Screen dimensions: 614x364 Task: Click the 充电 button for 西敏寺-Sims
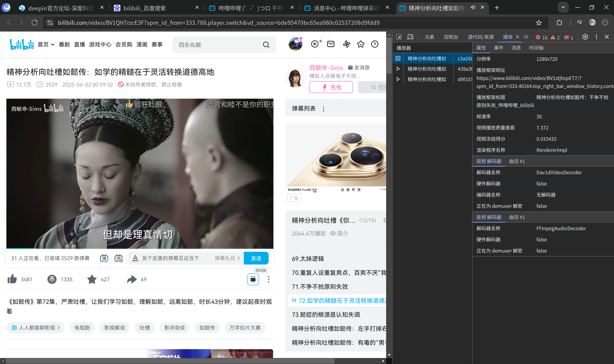pyautogui.click(x=331, y=87)
